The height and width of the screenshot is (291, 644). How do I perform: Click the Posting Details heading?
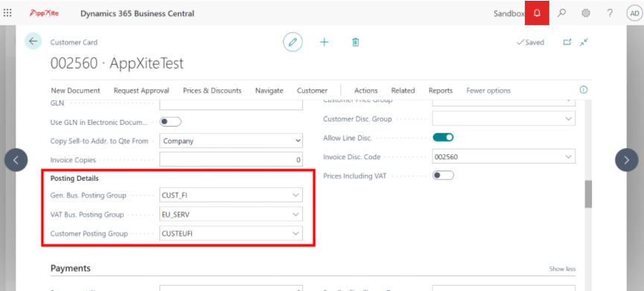(74, 178)
